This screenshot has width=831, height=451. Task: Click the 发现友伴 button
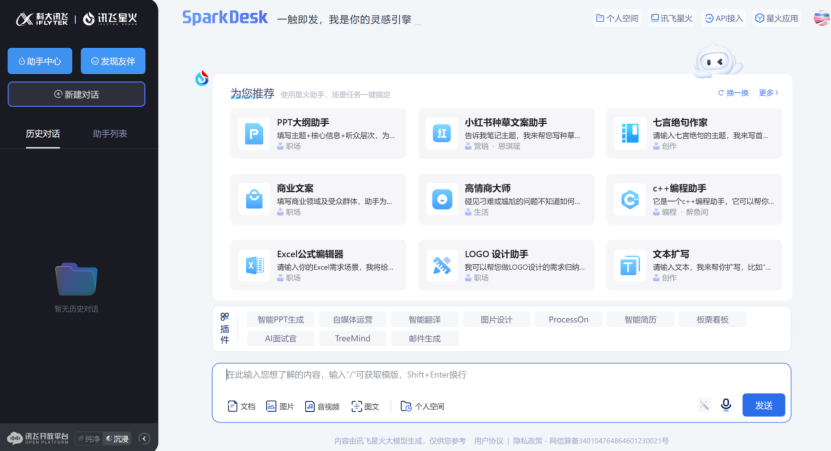coord(113,61)
